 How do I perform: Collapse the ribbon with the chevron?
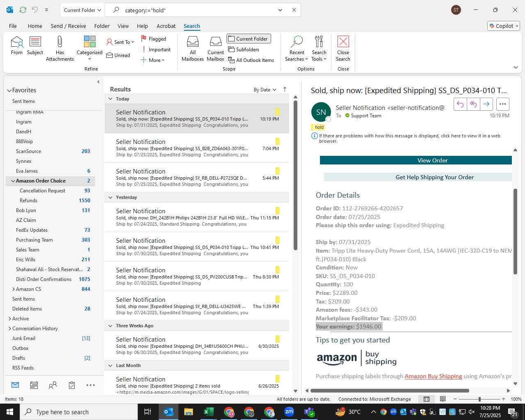click(x=516, y=67)
